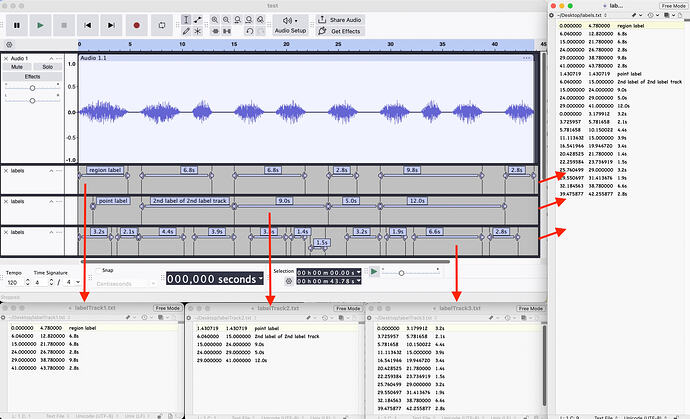Select the Multi-tool asterisk icon
The width and height of the screenshot is (690, 419).
(x=198, y=31)
